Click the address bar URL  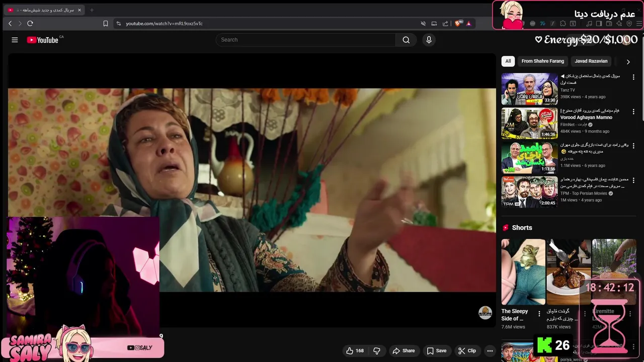[x=164, y=23]
